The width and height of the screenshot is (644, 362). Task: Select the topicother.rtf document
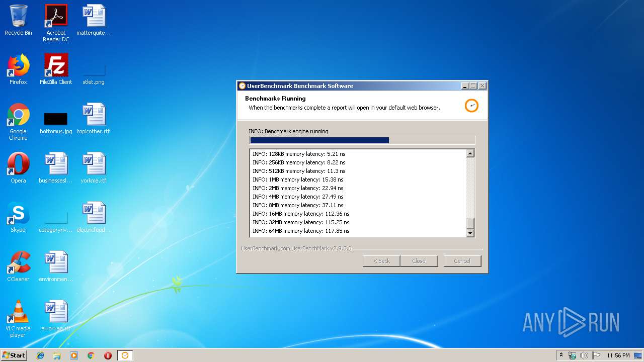94,119
